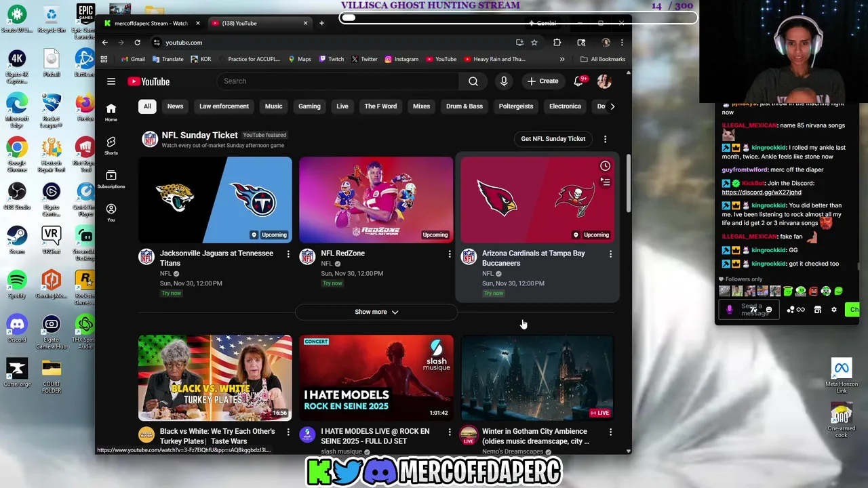Image resolution: width=868 pixels, height=488 pixels.
Task: Open options for I HATE MODELS video
Action: point(449,432)
